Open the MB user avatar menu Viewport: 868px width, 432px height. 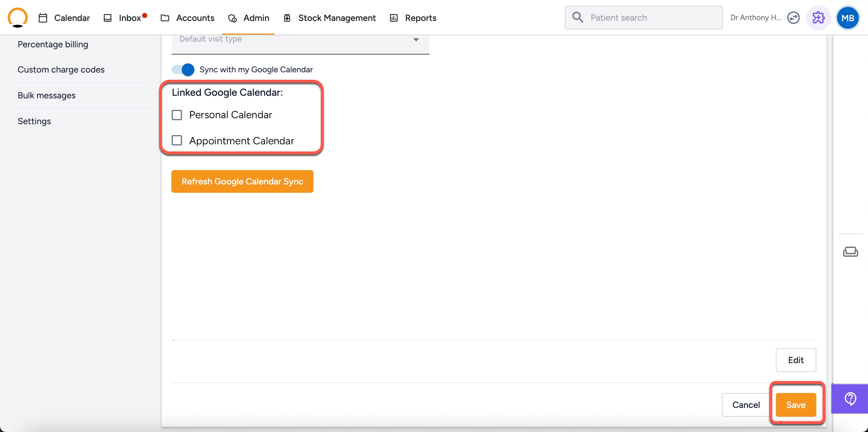(x=847, y=18)
